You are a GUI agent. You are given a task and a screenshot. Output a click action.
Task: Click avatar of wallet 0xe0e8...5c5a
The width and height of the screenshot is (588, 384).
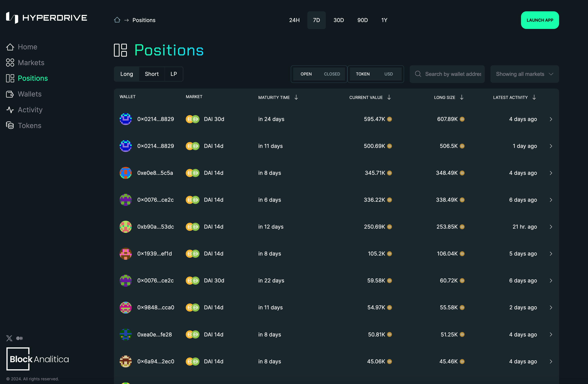[125, 173]
